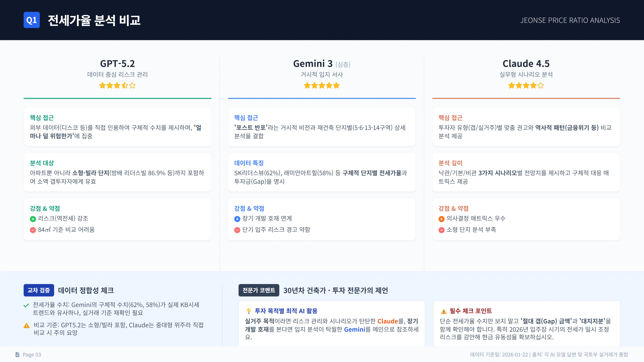Click 구체적 단지별 전세가율 bold text
This screenshot has width=644, height=362.
pos(372,173)
